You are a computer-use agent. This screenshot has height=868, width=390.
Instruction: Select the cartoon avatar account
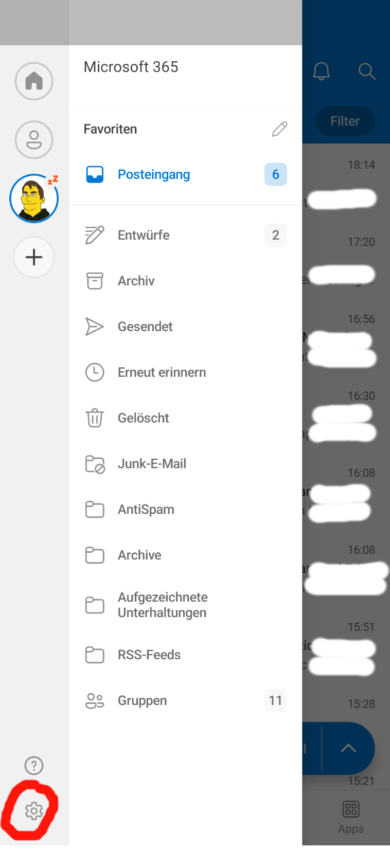pos(34,198)
